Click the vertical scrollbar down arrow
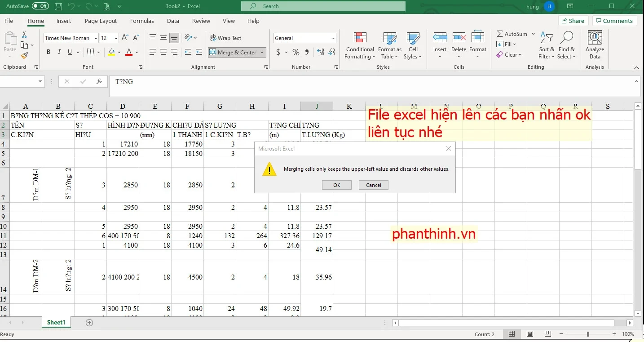 pos(638,313)
